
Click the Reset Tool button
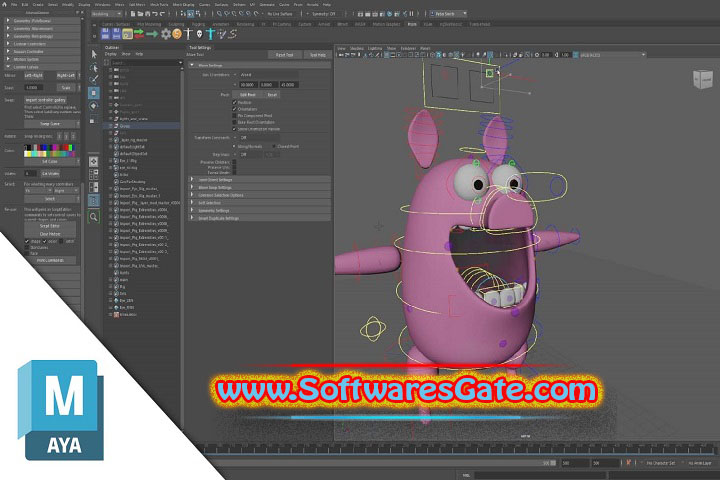(x=284, y=55)
